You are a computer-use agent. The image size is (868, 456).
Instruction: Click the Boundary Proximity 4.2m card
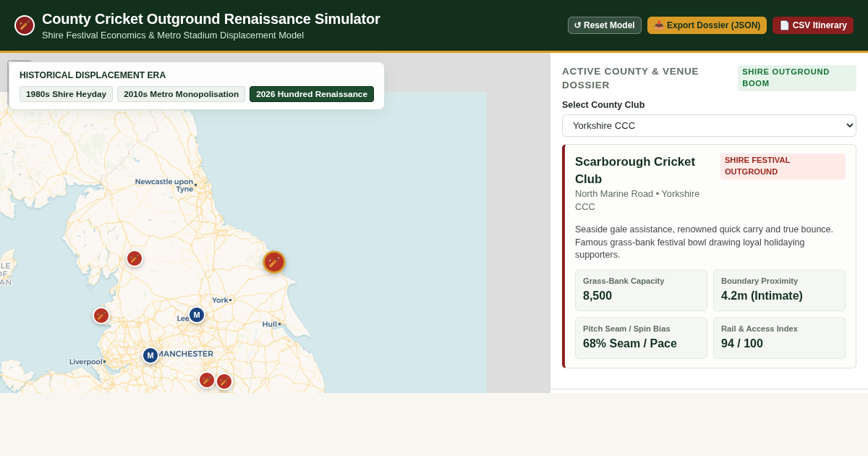point(779,290)
